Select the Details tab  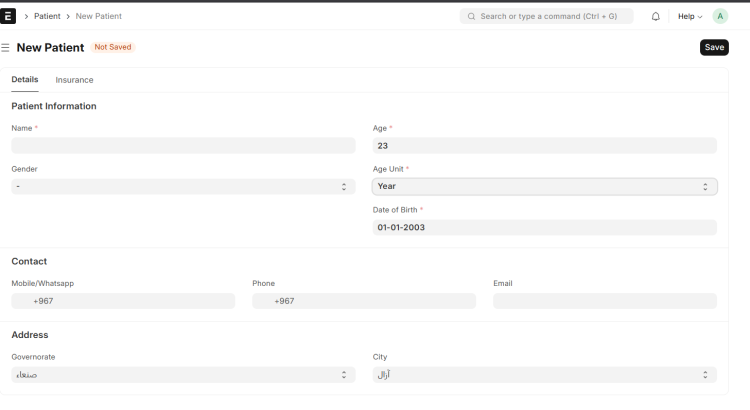coord(25,80)
